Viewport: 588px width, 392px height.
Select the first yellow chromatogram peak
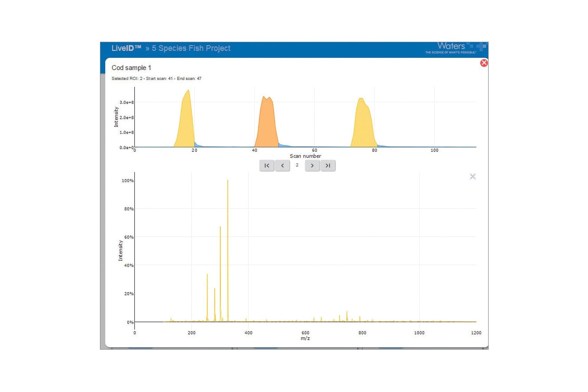coord(185,124)
